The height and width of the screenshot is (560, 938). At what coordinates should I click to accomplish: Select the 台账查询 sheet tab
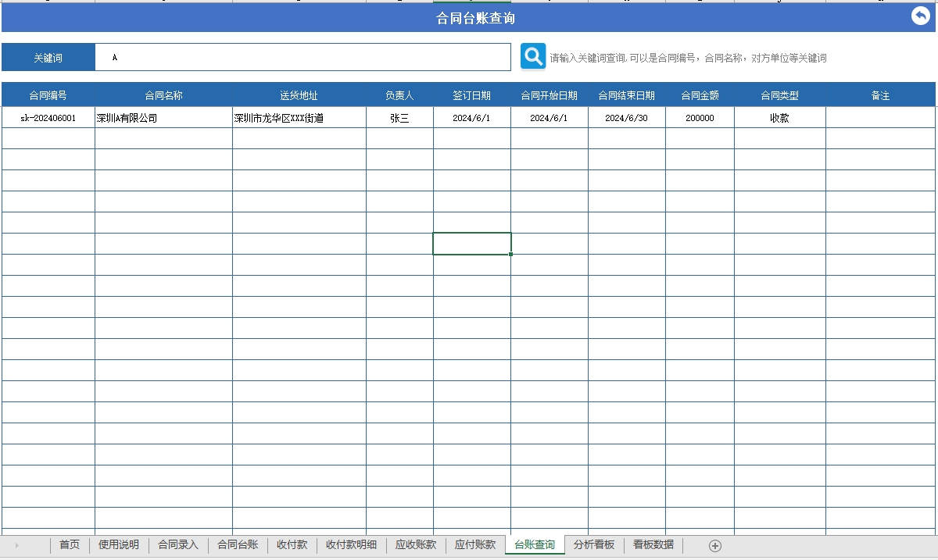(x=535, y=544)
